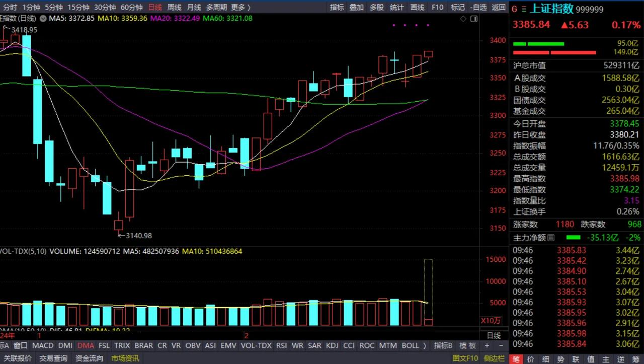Screen dimensions: 644x364
Task: Select the 主 main-force tab
Action: (x=606, y=358)
